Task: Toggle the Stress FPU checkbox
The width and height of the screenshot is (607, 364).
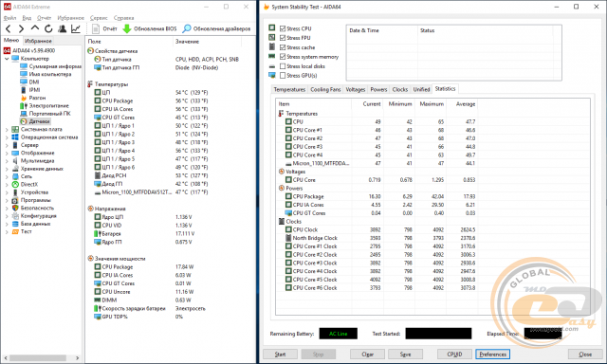Action: 283,38
